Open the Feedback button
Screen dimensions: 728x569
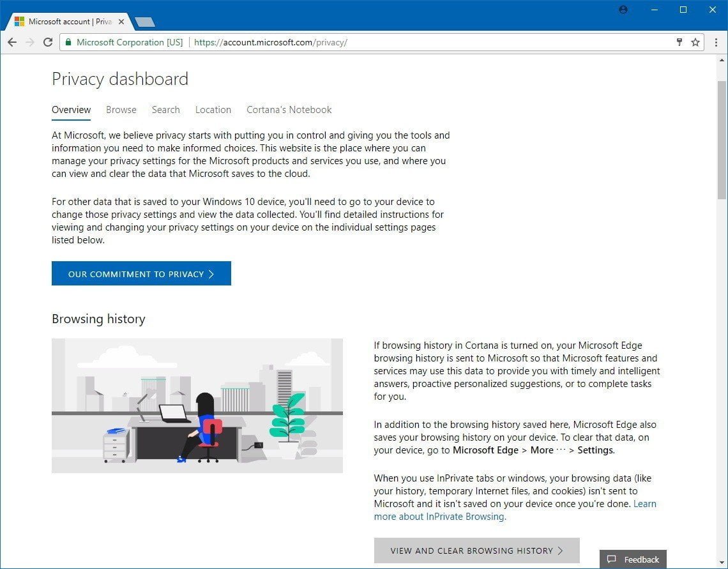[x=633, y=559]
